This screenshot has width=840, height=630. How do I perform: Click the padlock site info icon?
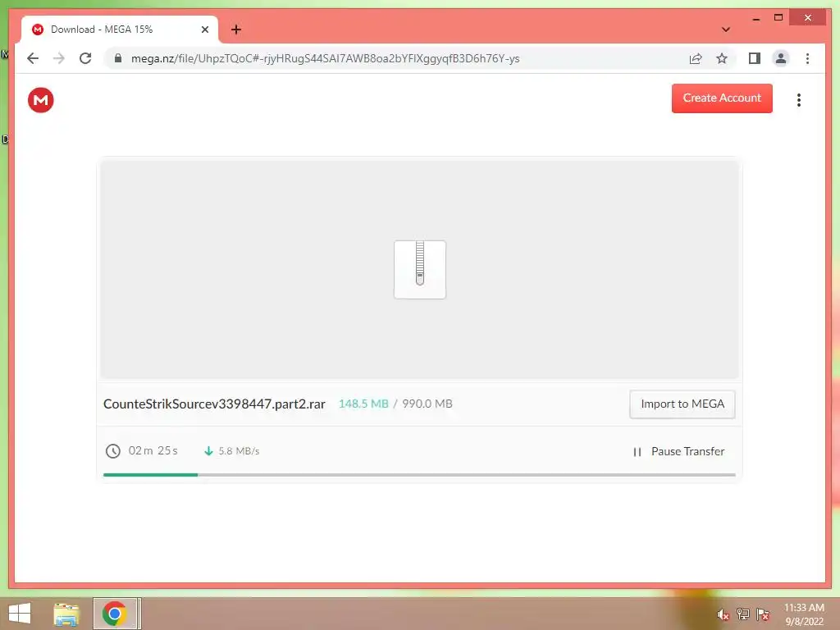[x=118, y=58]
